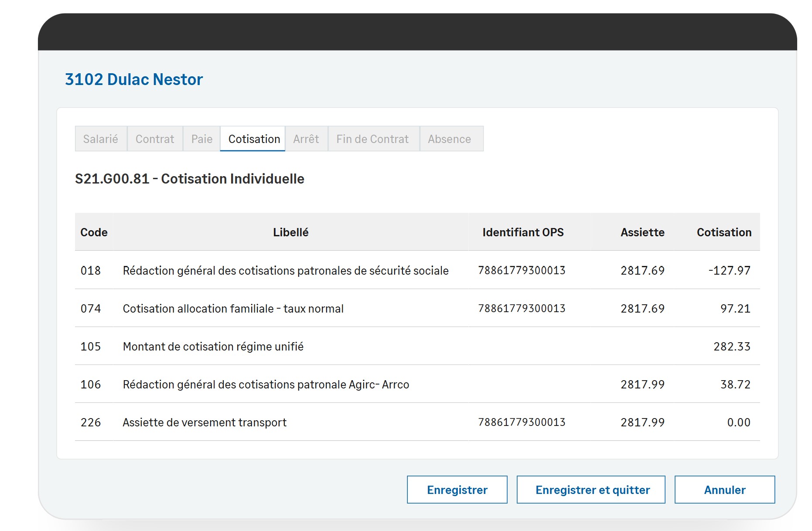Select code 106 cell

91,385
